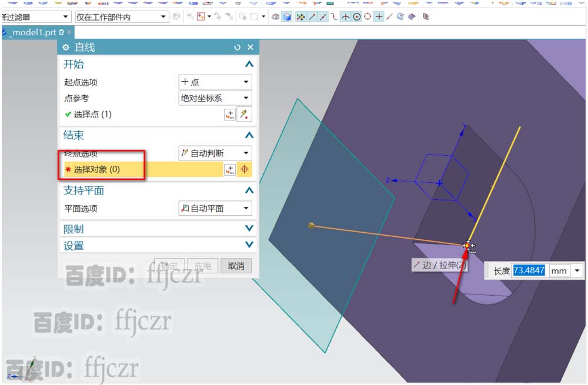Collapse the 开始 section
Screen dimensions: 588x385
pyautogui.click(x=249, y=64)
